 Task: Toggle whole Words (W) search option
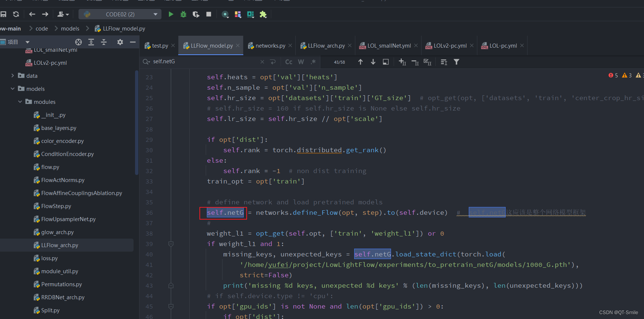click(x=301, y=62)
